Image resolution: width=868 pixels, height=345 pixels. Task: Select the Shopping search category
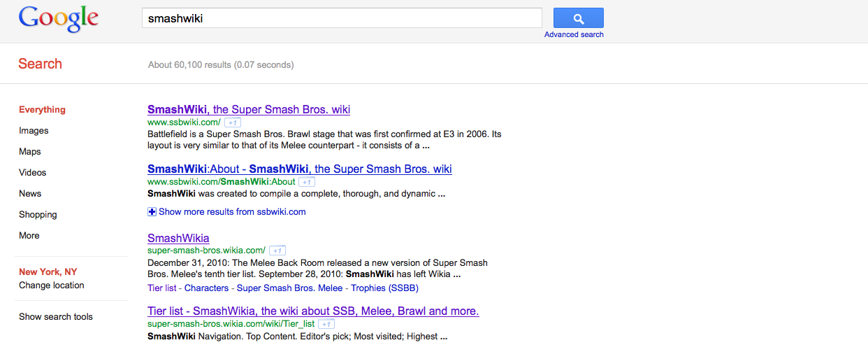(x=38, y=215)
